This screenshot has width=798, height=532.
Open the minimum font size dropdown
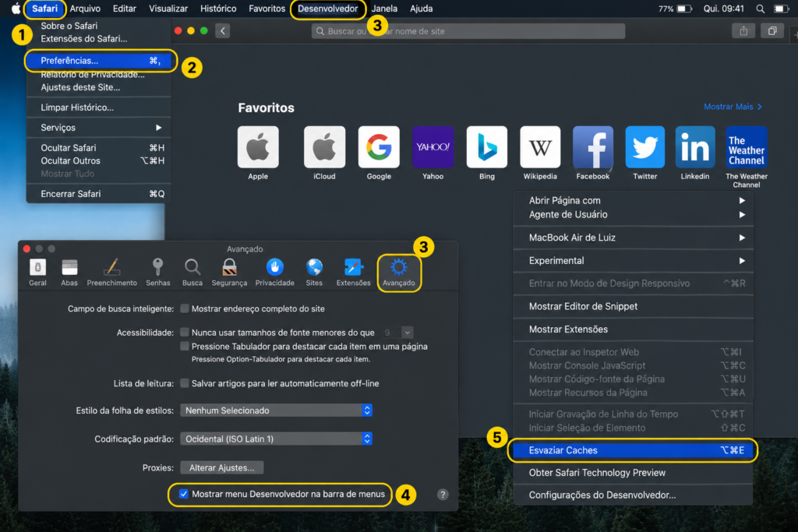pos(397,333)
